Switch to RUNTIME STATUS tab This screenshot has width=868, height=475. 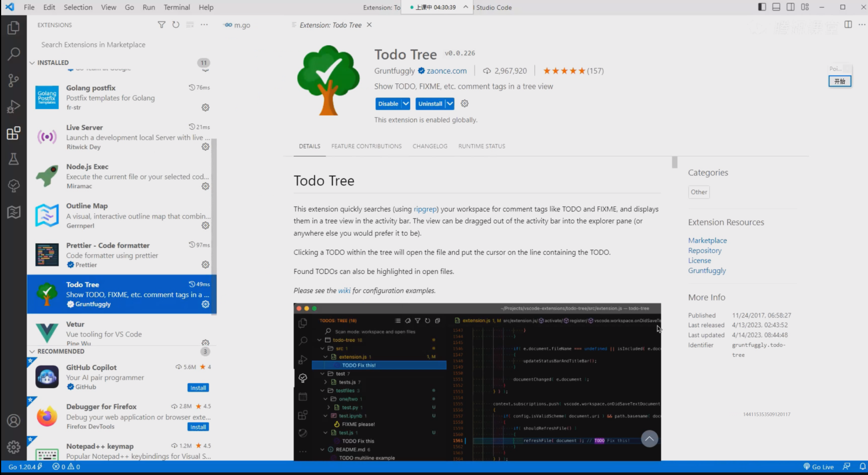(482, 146)
